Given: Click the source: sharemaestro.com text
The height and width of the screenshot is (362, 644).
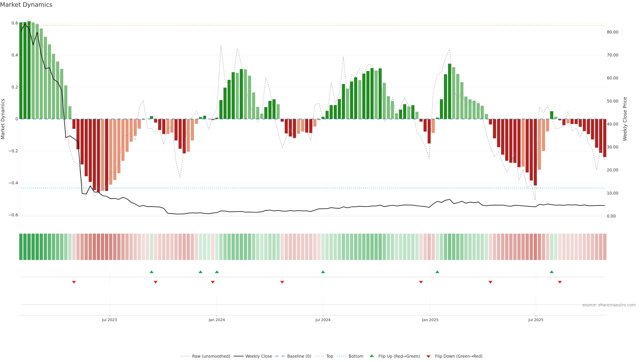Looking at the screenshot, I should click(609, 305).
